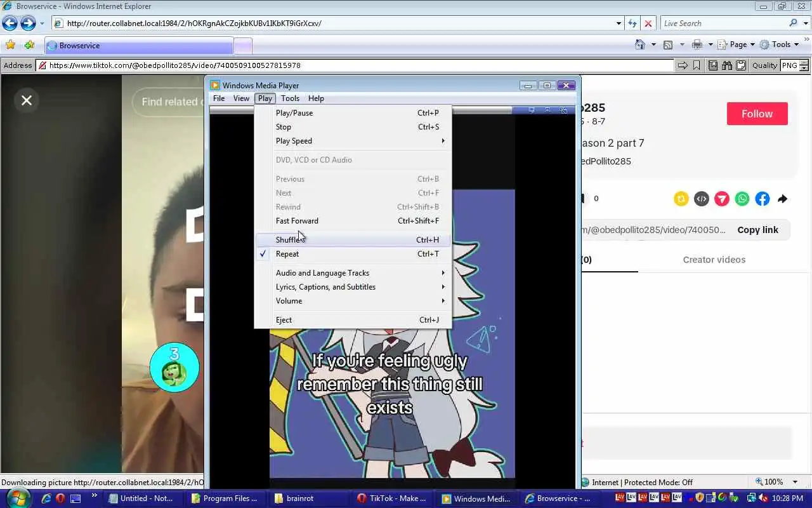Open Media Player View menu

coord(241,98)
